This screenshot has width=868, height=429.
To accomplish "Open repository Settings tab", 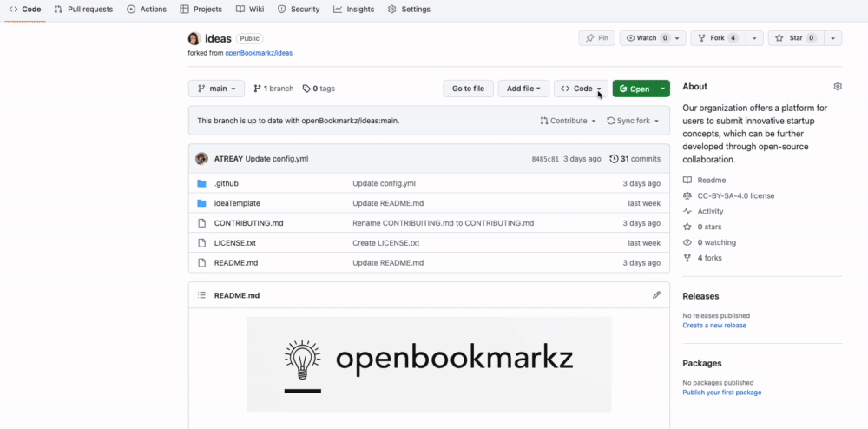I will coord(409,10).
